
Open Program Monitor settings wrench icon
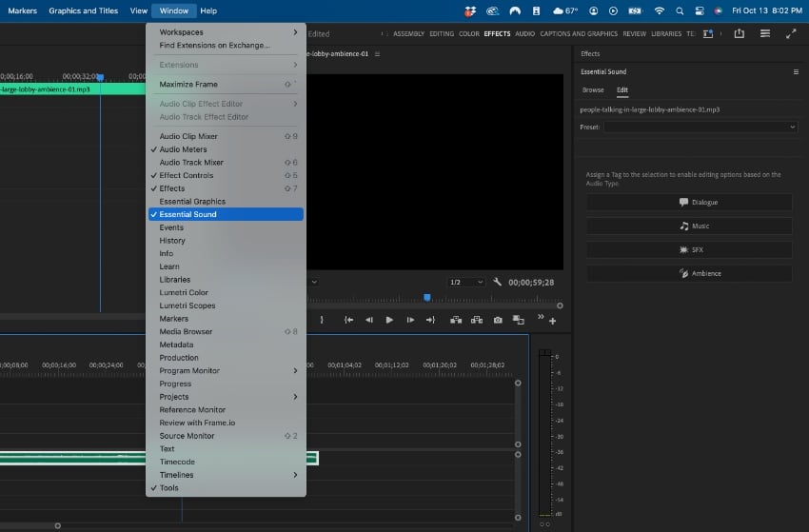point(497,282)
